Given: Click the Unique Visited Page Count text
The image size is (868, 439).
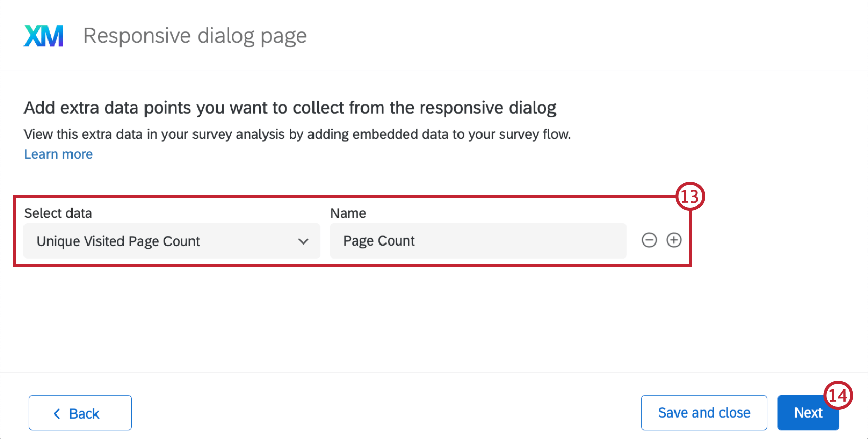Looking at the screenshot, I should coord(118,241).
